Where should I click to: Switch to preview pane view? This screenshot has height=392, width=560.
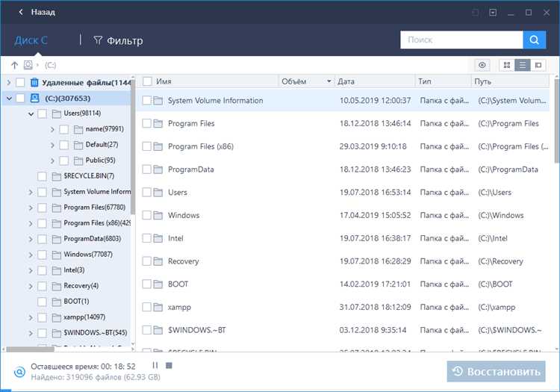click(538, 65)
